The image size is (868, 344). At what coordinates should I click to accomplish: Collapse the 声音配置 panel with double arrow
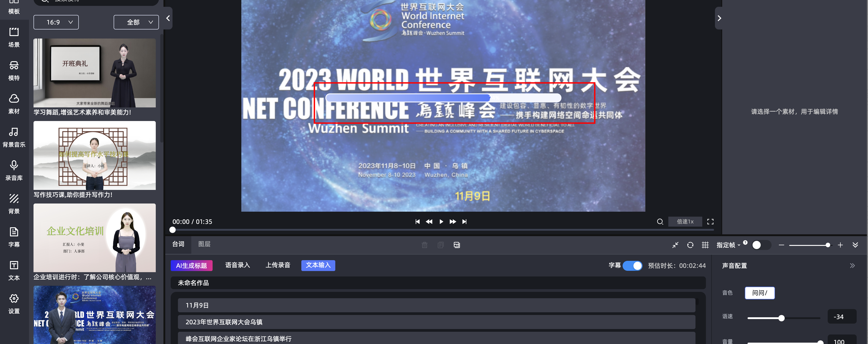[x=852, y=266]
